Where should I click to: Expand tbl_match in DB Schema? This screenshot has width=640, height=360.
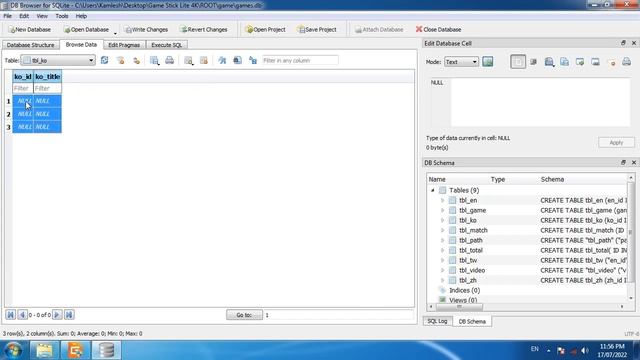coord(442,230)
